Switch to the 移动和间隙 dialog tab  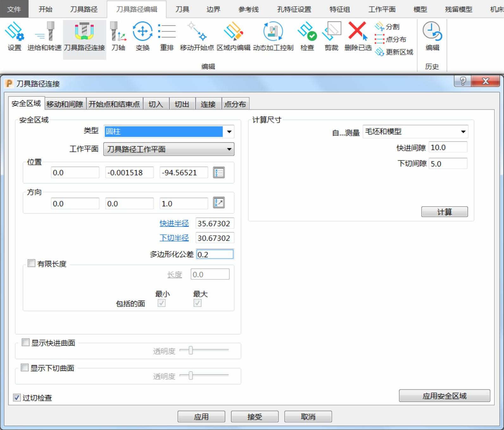[x=65, y=104]
